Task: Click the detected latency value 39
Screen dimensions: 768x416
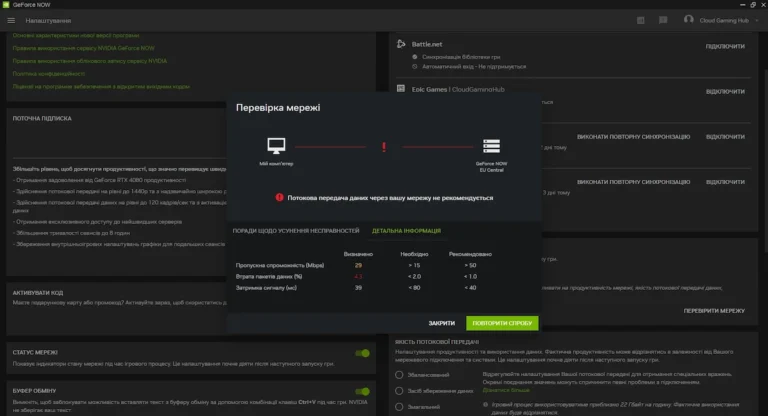Action: click(x=358, y=288)
